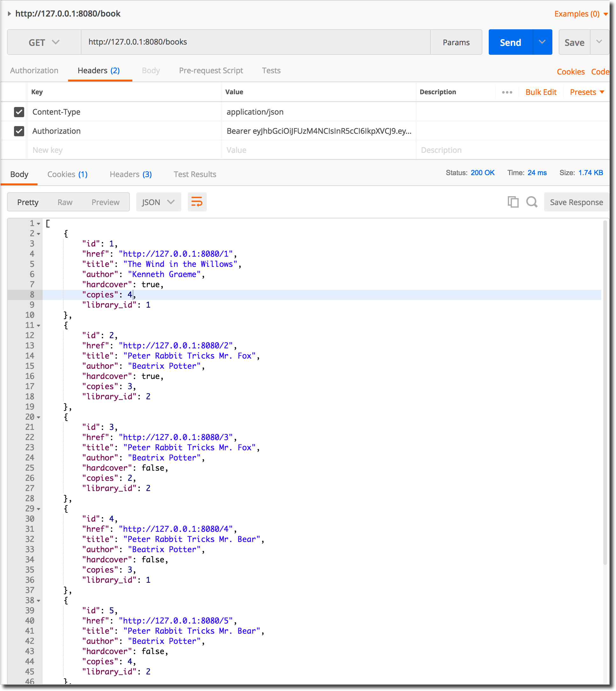Click the "Kenneth Graeme" author value
Screen dimensions: 616x691
click(x=164, y=274)
